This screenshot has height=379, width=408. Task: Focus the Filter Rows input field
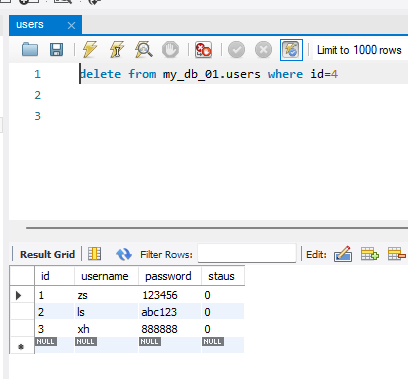click(x=247, y=253)
